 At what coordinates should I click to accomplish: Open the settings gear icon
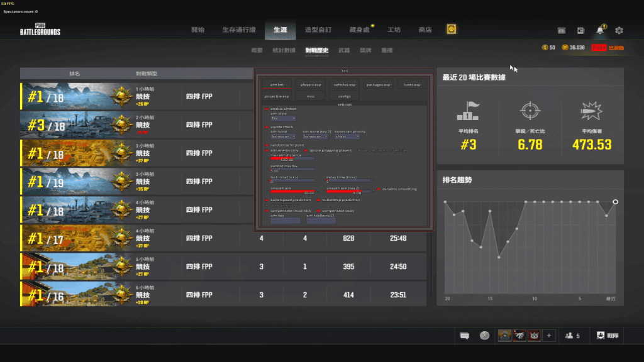pos(619,30)
